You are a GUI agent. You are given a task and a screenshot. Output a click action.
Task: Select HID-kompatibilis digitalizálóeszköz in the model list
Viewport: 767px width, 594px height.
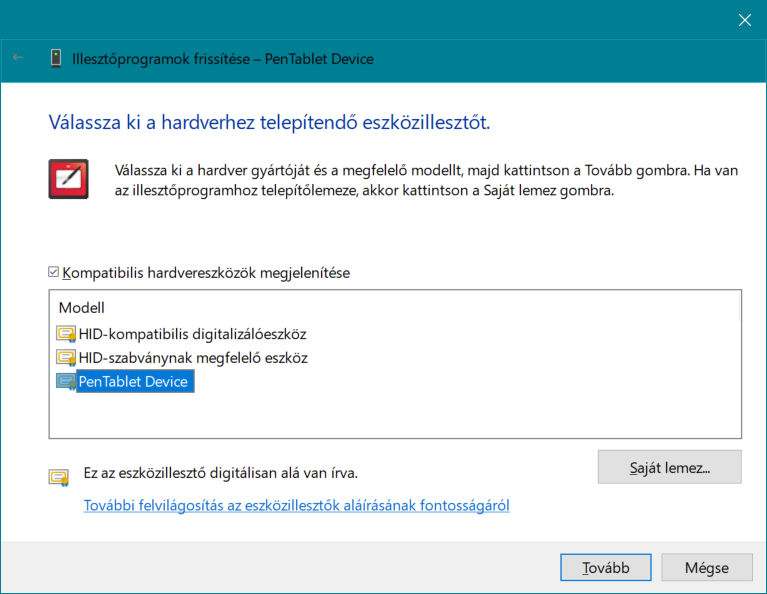192,334
